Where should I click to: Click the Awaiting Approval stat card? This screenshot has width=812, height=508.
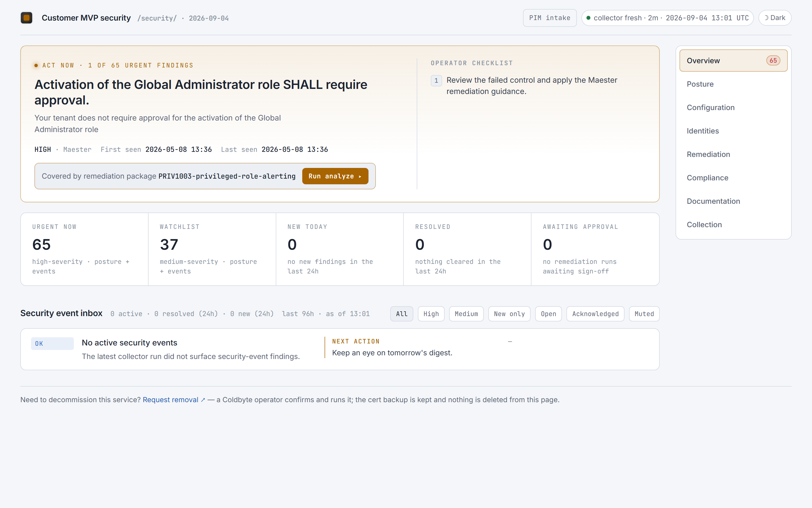point(595,249)
